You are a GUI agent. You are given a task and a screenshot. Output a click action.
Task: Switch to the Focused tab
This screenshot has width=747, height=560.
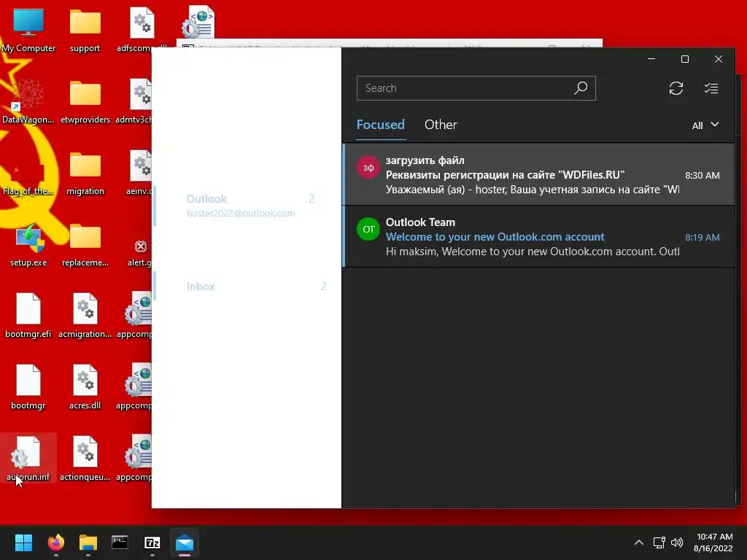click(380, 125)
